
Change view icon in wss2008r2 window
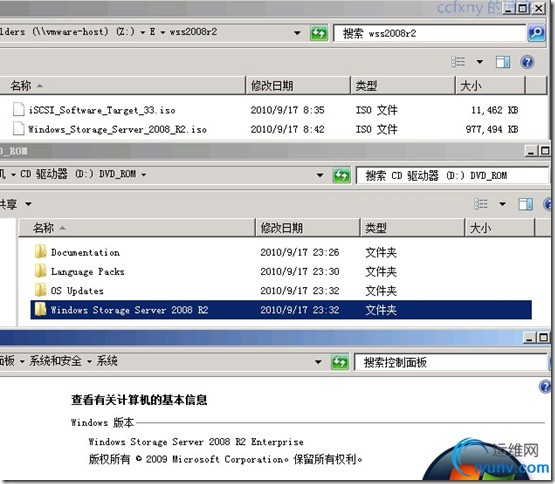click(x=458, y=62)
